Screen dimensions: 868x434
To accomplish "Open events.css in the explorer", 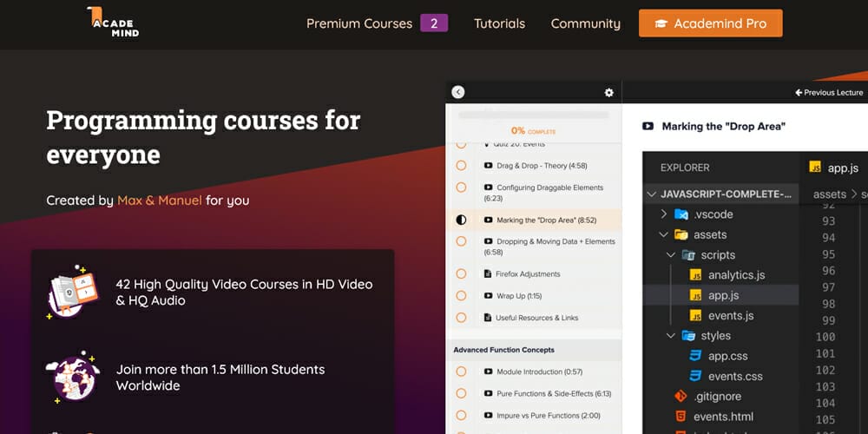I will click(x=726, y=377).
